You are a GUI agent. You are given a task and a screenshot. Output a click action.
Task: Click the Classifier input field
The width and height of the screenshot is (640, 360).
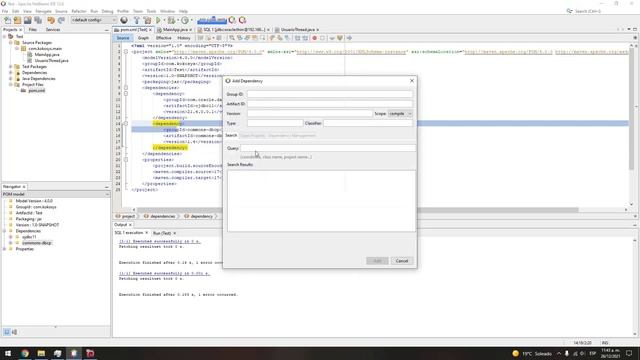click(368, 123)
